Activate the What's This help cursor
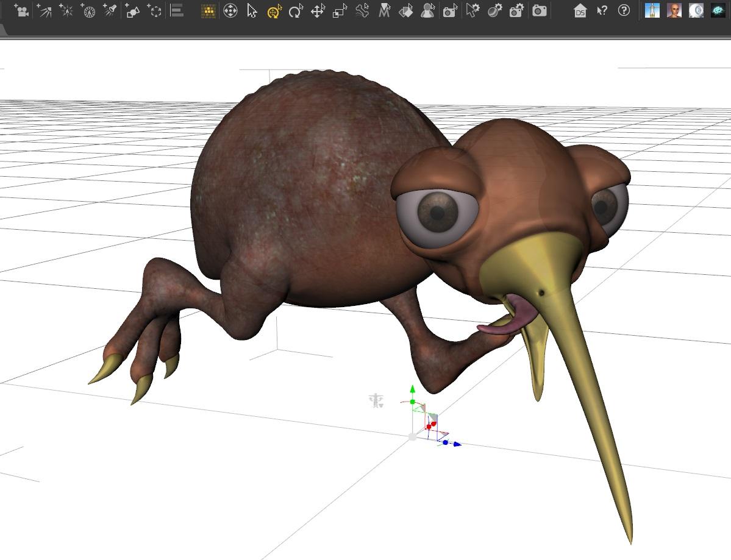 coord(602,10)
